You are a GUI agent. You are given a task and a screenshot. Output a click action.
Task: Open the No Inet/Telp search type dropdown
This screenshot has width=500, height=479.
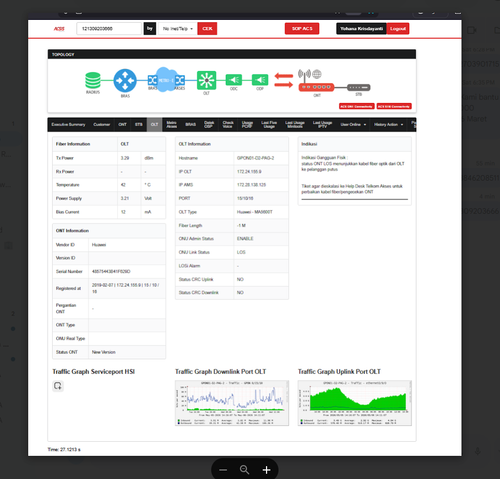coord(177,29)
